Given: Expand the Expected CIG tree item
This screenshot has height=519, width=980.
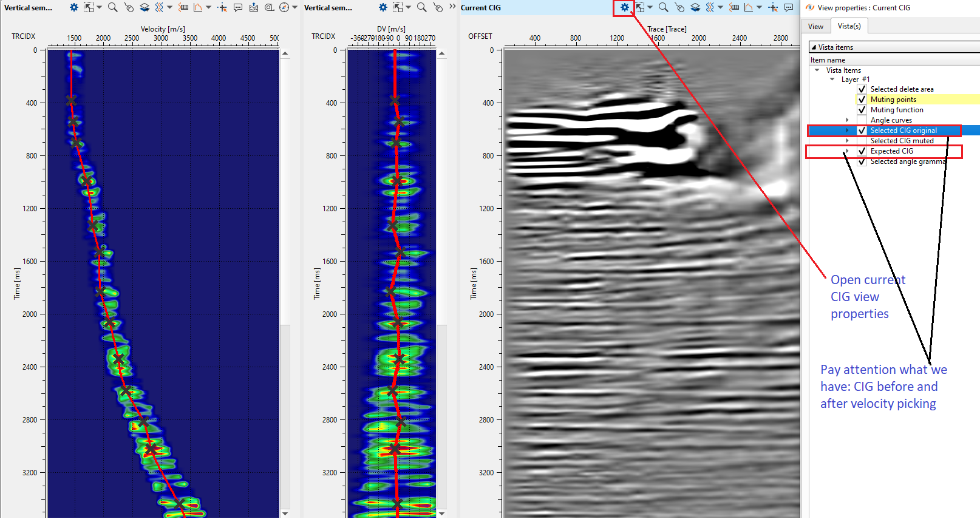Looking at the screenshot, I should tap(847, 151).
